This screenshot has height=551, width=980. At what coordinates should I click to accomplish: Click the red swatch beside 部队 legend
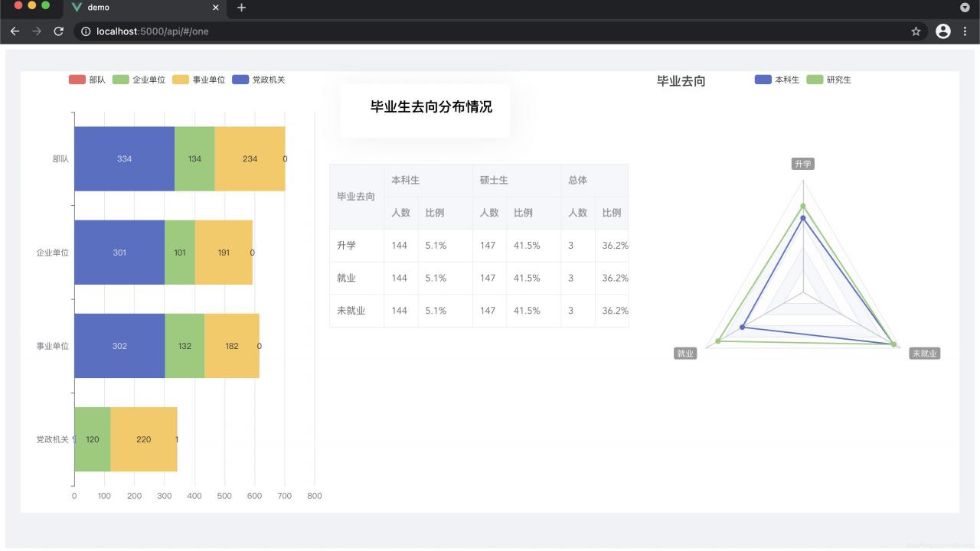tap(76, 79)
